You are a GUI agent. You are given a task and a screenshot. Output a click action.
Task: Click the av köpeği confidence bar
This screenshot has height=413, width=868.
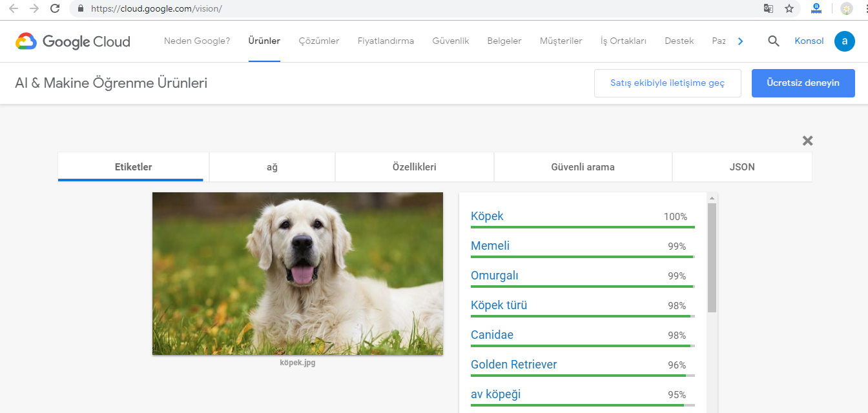tap(583, 405)
